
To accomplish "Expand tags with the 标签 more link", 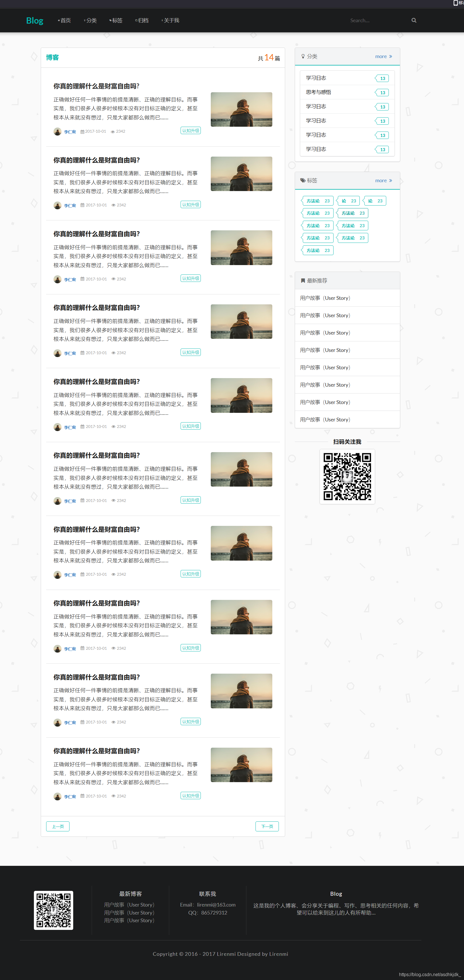I will [383, 180].
